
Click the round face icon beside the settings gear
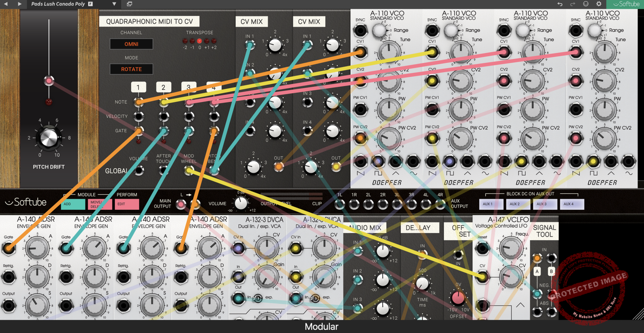[x=586, y=4]
